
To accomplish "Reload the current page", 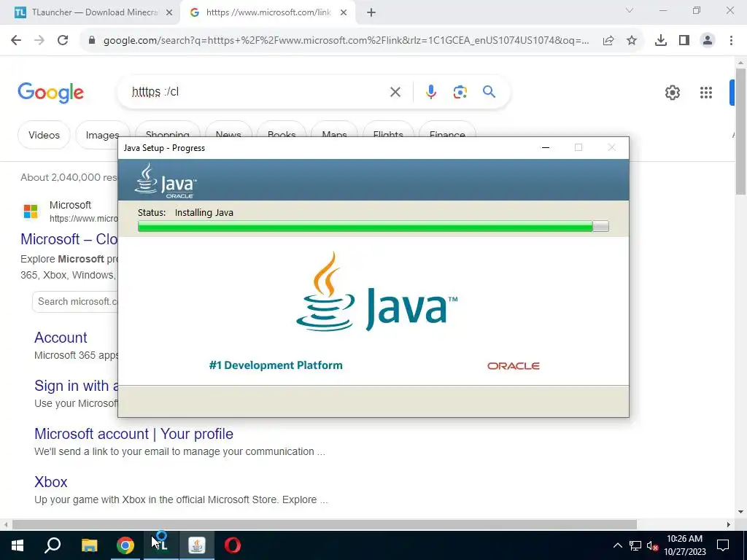I will 63,41.
